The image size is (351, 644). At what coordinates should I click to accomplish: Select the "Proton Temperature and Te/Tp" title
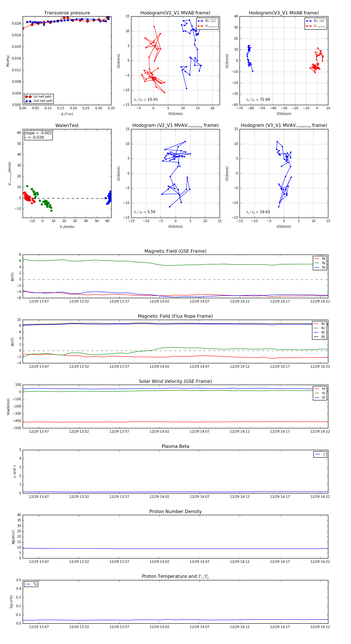(x=175, y=576)
